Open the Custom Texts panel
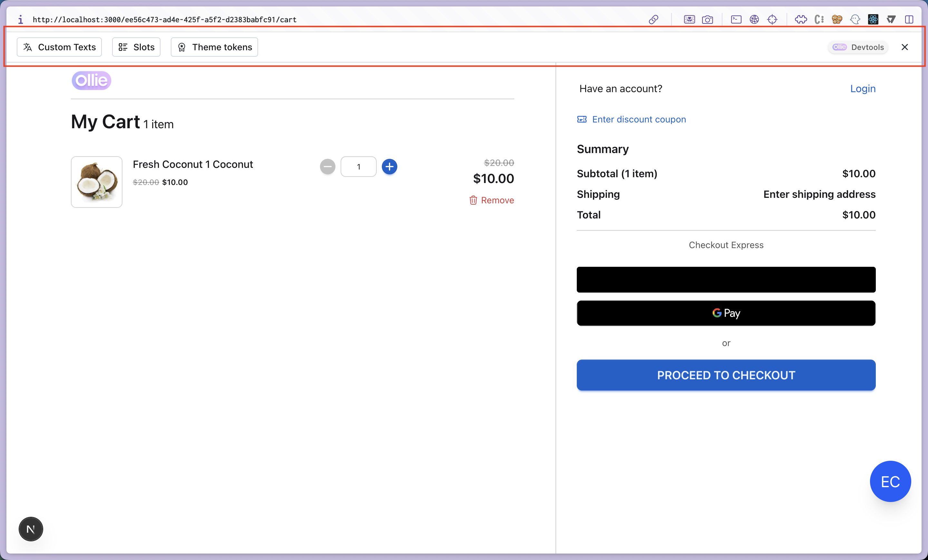928x560 pixels. tap(59, 47)
